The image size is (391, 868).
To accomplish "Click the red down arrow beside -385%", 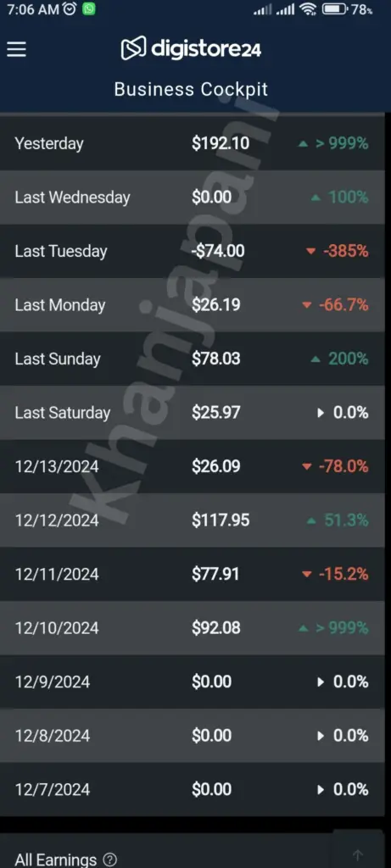I will point(310,252).
